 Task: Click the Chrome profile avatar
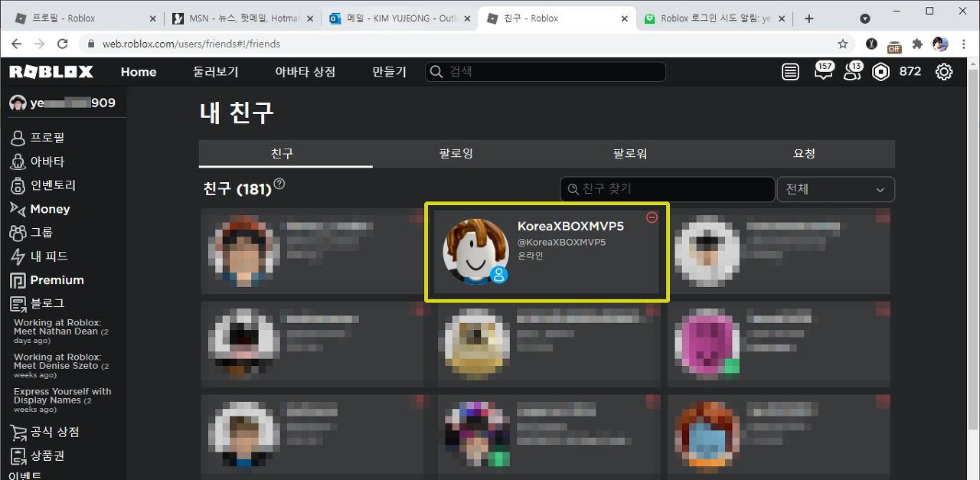940,44
